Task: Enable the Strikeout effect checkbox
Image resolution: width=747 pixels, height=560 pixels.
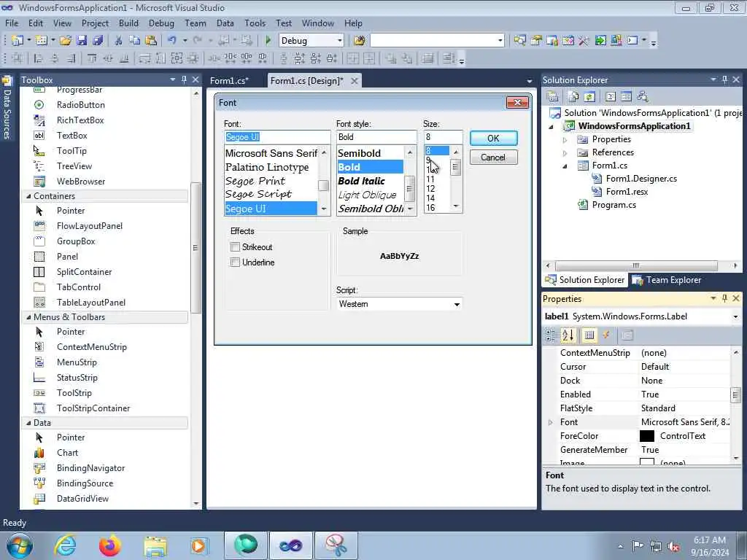Action: pos(235,247)
